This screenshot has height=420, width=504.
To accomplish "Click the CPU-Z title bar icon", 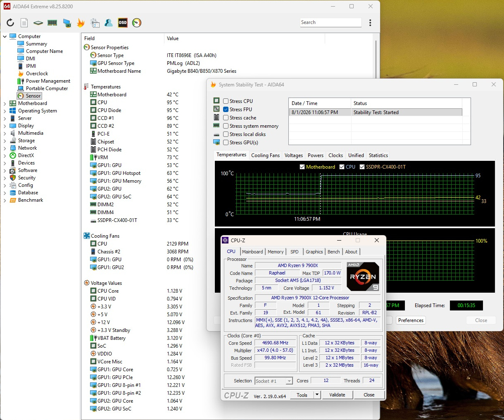I will tap(226, 240).
